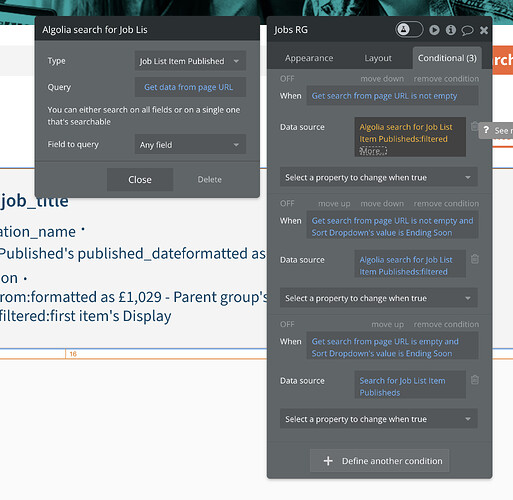Delete first condition's data source with trash icon
The width and height of the screenshot is (513, 500).
475,126
